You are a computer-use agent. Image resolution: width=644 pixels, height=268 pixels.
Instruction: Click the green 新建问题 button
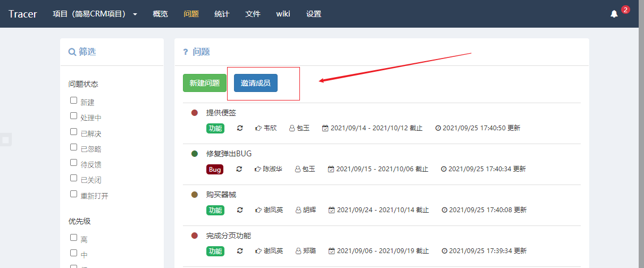(205, 83)
